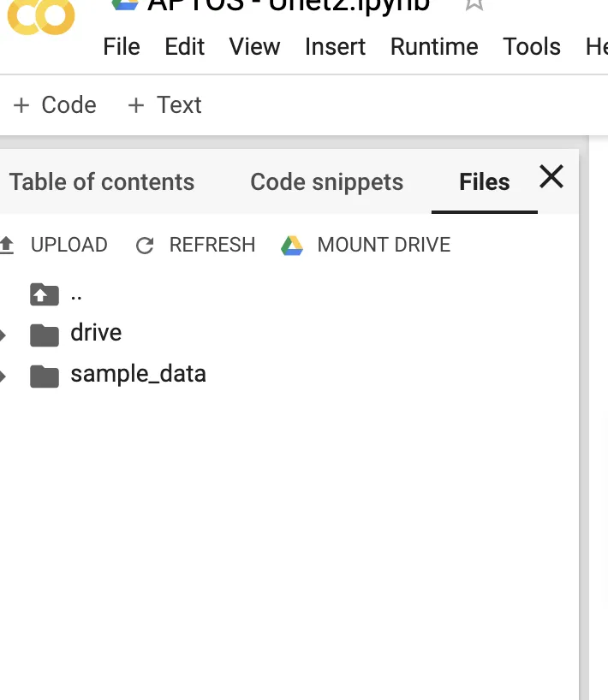
Task: Add a new text cell
Action: pos(164,104)
